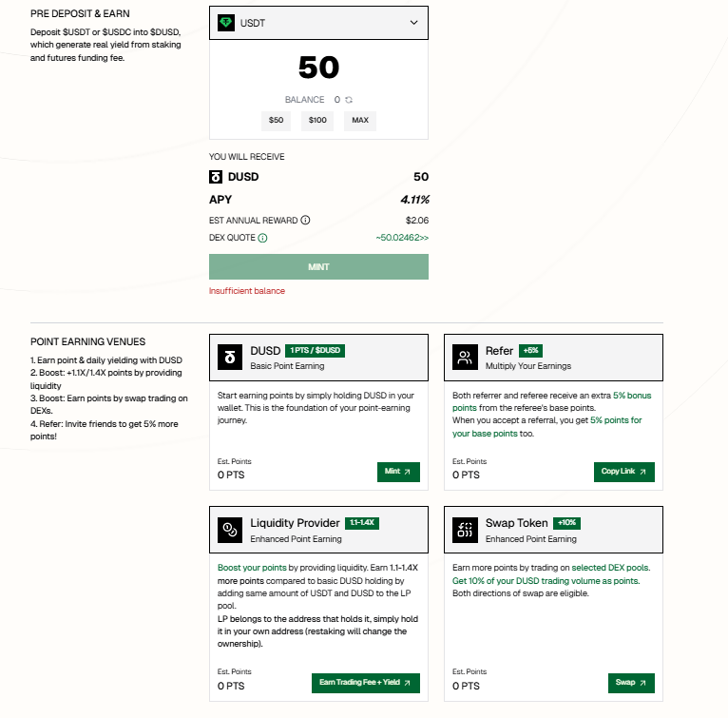Click the Refer people icon

(x=465, y=358)
